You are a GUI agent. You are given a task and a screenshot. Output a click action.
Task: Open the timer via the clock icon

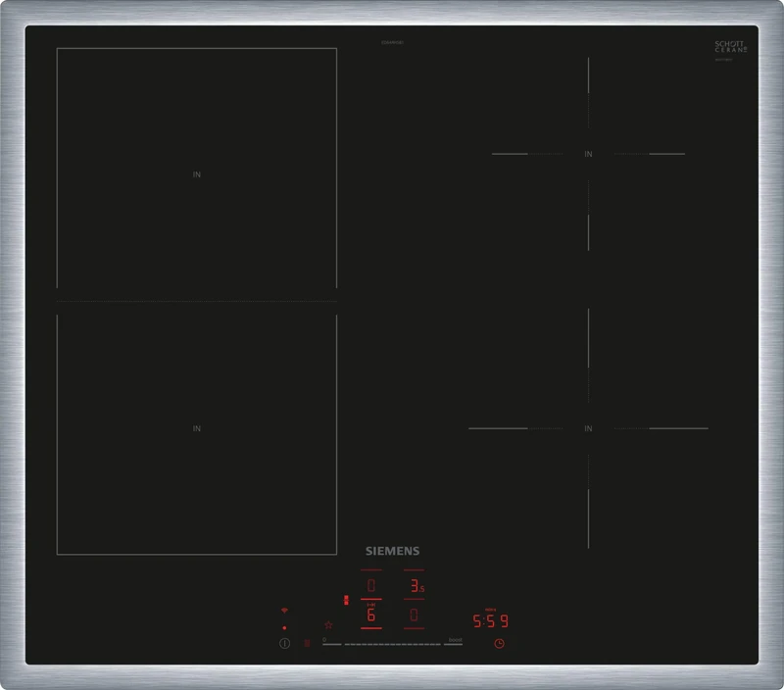(499, 644)
